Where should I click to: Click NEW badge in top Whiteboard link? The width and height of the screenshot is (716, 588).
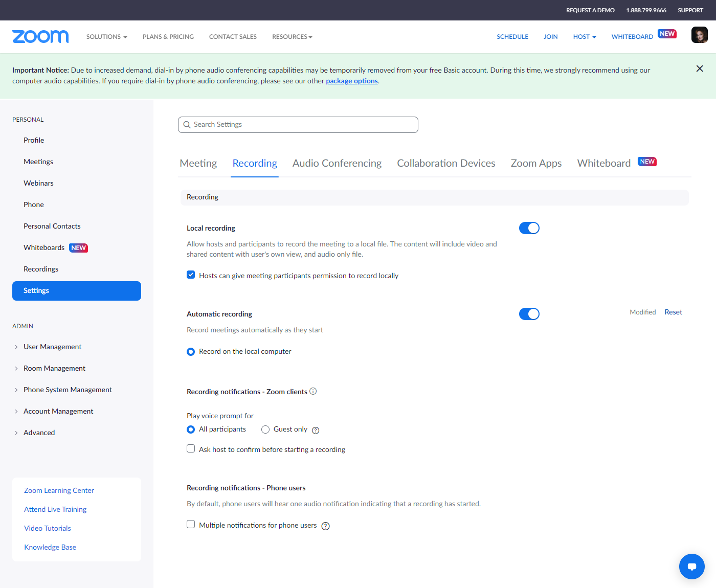(667, 34)
